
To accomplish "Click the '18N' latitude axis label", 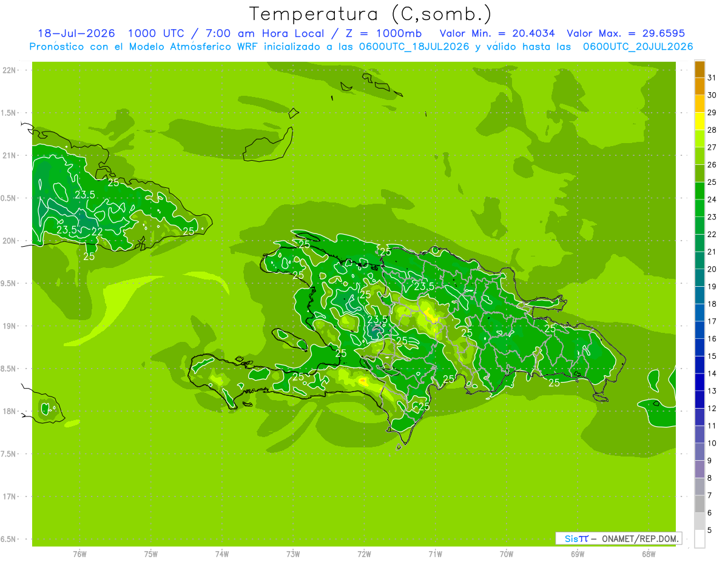I will click(x=10, y=411).
